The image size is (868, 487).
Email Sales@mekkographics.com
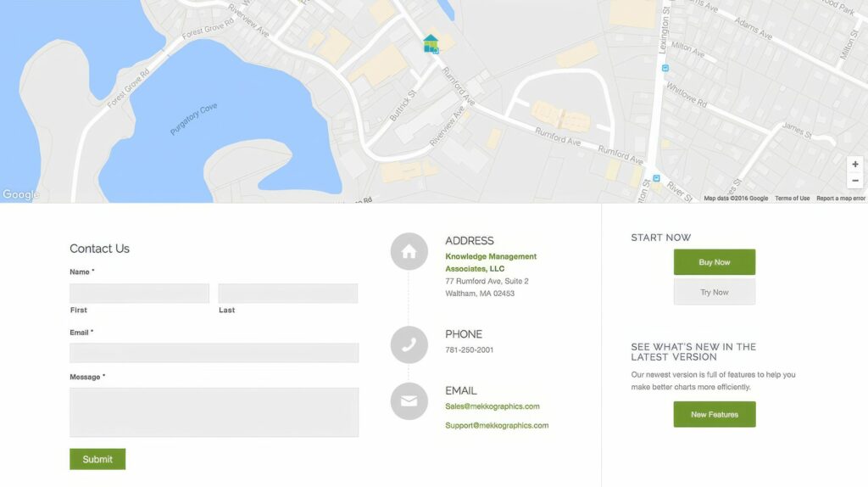point(492,406)
